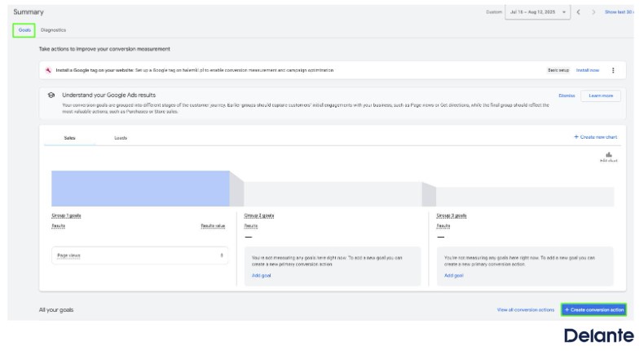Click the All your goals heading
This screenshot has width=644, height=351.
56,310
